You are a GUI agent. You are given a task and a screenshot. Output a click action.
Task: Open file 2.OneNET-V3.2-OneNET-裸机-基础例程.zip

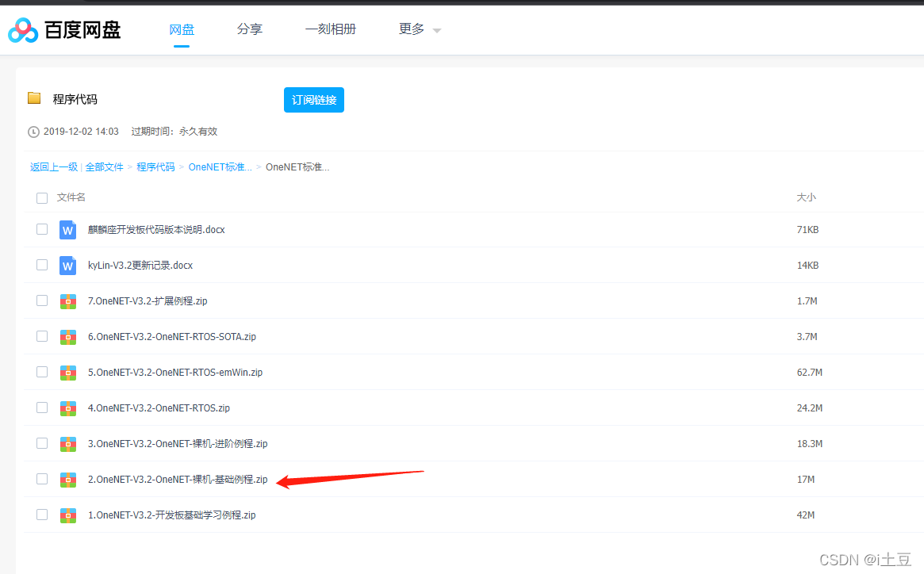(x=178, y=480)
